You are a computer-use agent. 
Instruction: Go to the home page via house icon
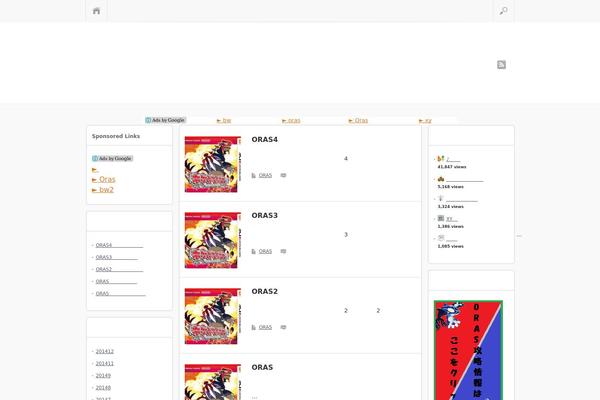click(x=96, y=11)
